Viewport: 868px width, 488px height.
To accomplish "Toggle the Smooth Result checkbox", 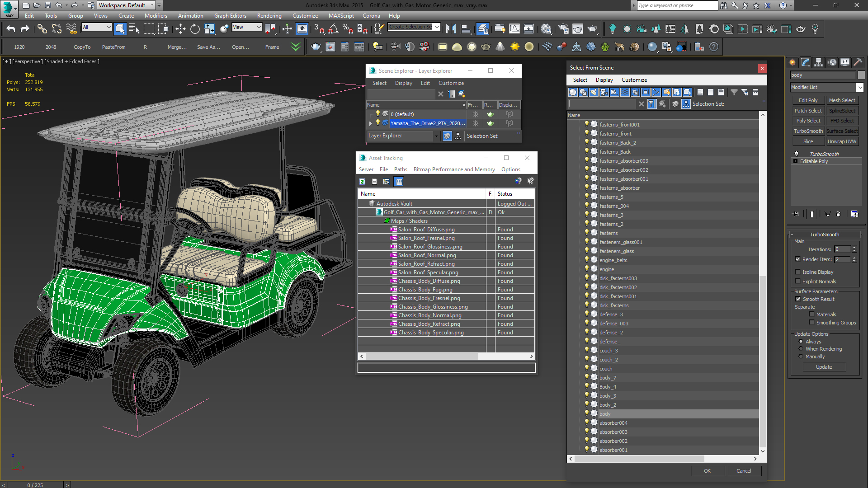I will [798, 299].
